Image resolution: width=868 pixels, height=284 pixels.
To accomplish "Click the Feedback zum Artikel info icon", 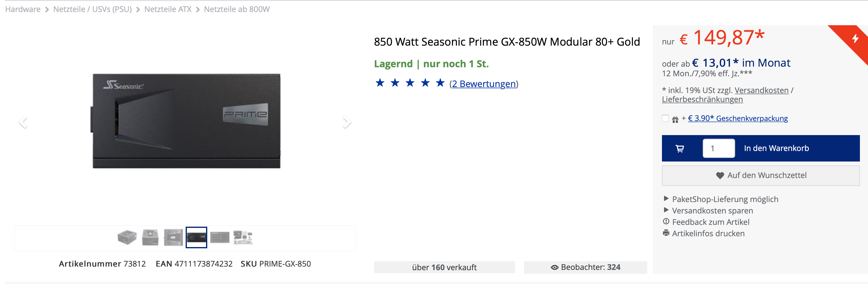I will [666, 222].
